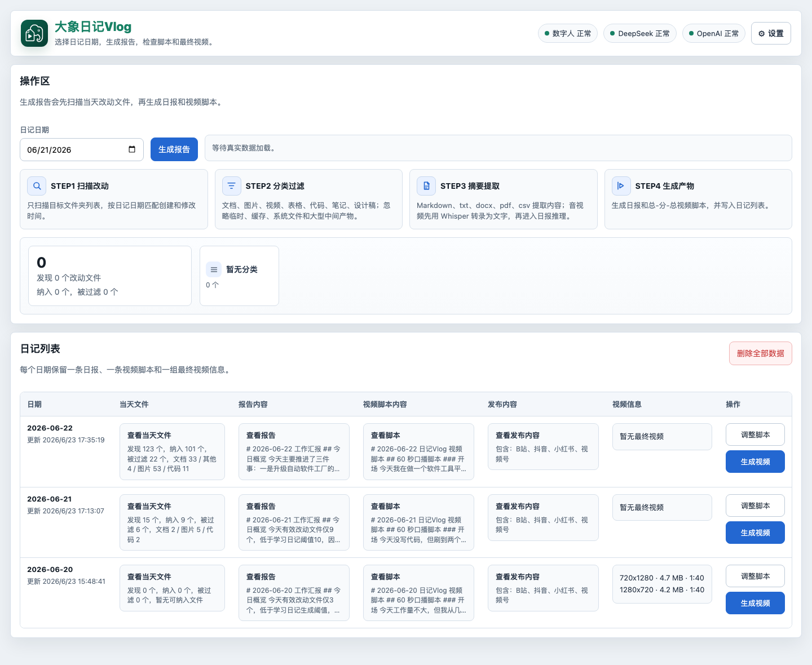Click the 数字人 正常 status pill
Image resolution: width=812 pixels, height=665 pixels.
[568, 33]
